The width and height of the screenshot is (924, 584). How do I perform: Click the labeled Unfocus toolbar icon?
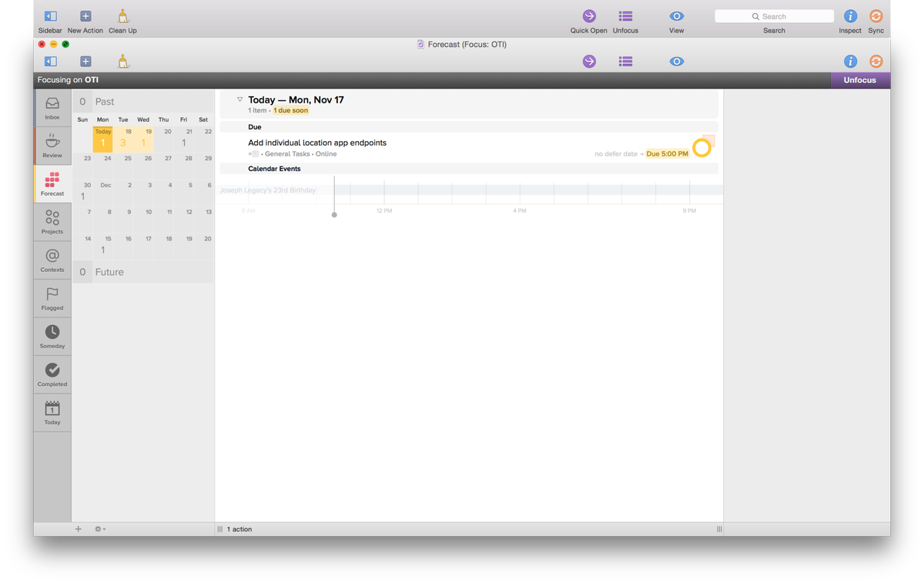tap(625, 16)
